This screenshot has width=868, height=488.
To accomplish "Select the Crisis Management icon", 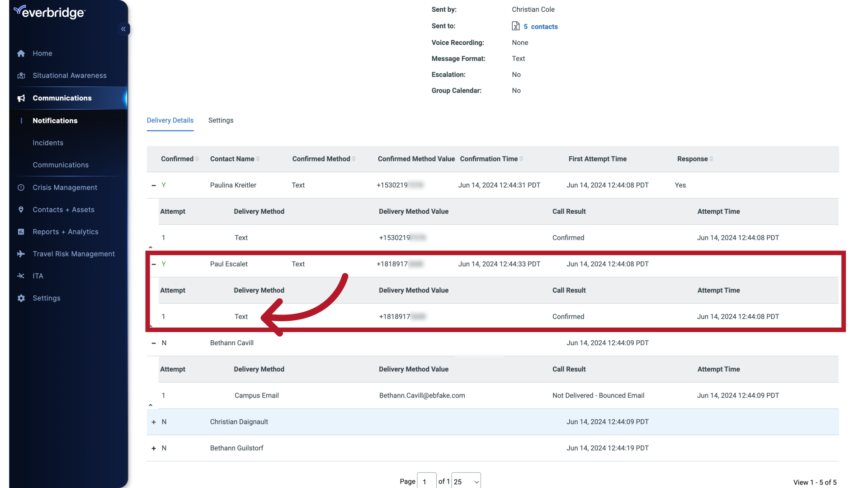I will (21, 187).
